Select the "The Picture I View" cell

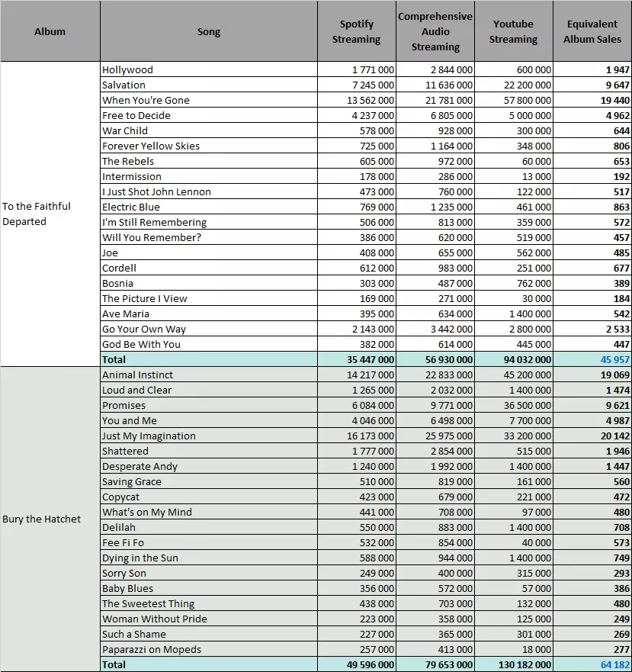(209, 298)
